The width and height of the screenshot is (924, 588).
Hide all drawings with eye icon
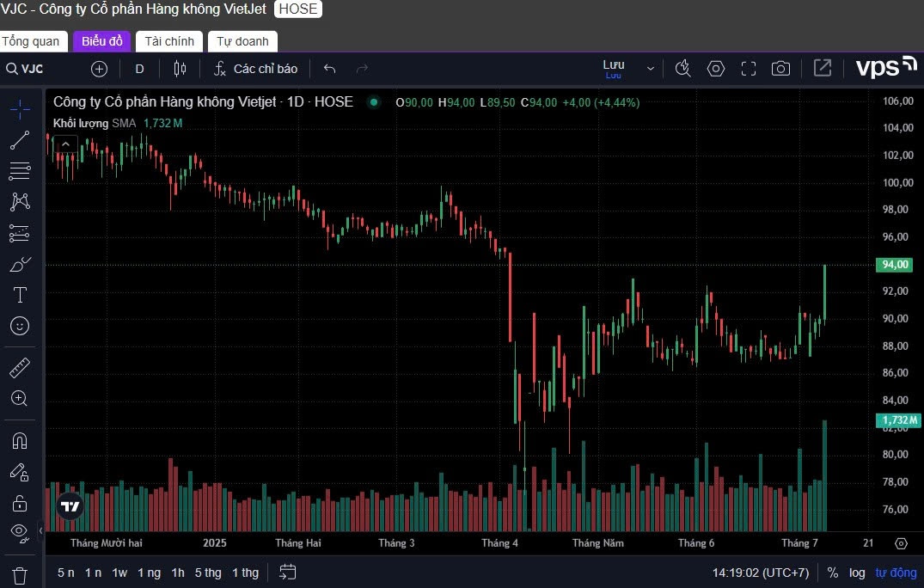(19, 532)
